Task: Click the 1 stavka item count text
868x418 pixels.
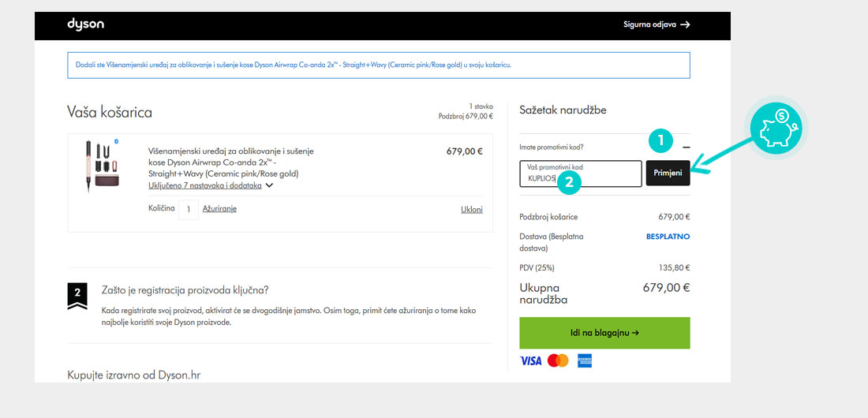Action: pos(481,106)
